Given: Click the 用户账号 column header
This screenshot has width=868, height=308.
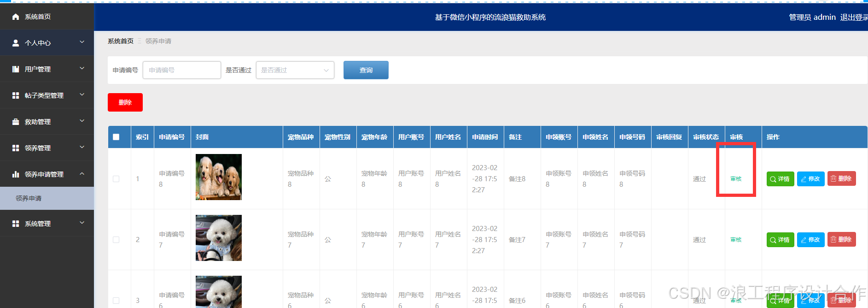Looking at the screenshot, I should pyautogui.click(x=411, y=137).
